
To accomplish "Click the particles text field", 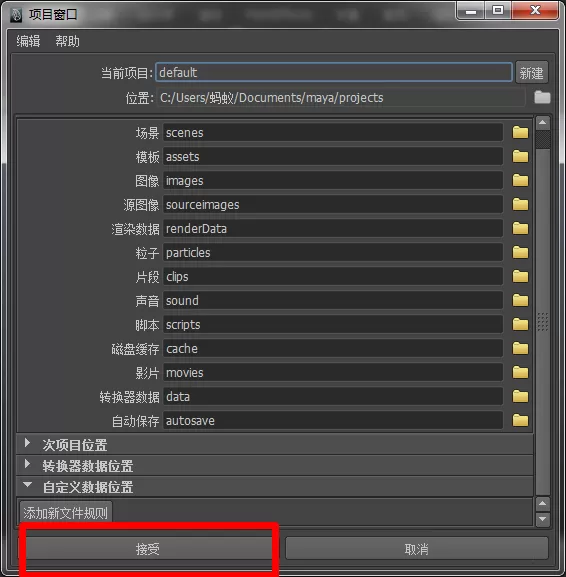I will [333, 252].
